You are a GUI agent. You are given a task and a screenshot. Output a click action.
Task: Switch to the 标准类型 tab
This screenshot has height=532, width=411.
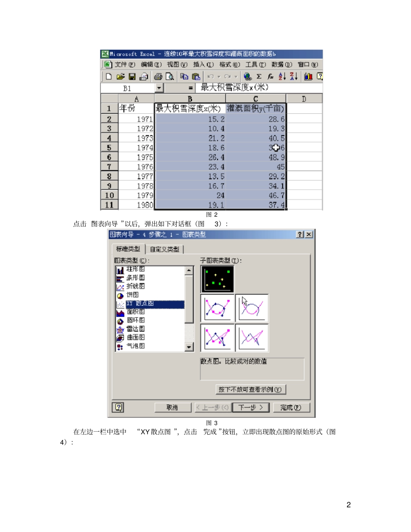point(128,249)
